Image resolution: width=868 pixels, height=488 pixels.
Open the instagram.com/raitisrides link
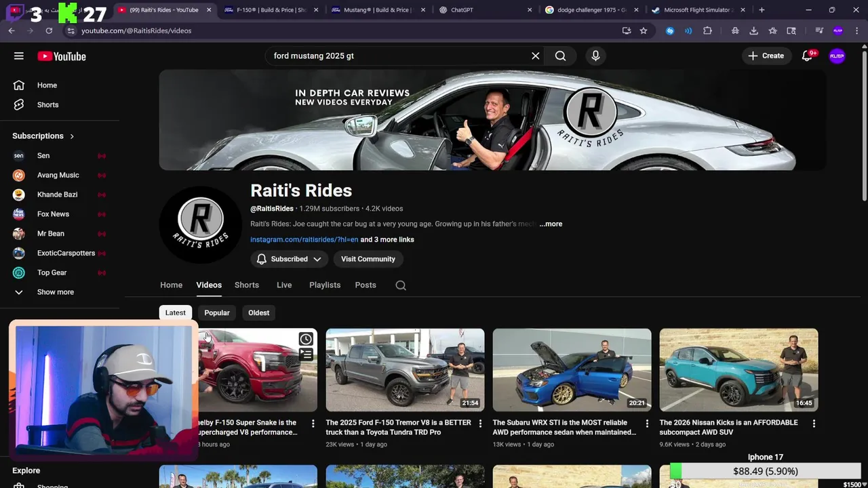(304, 239)
